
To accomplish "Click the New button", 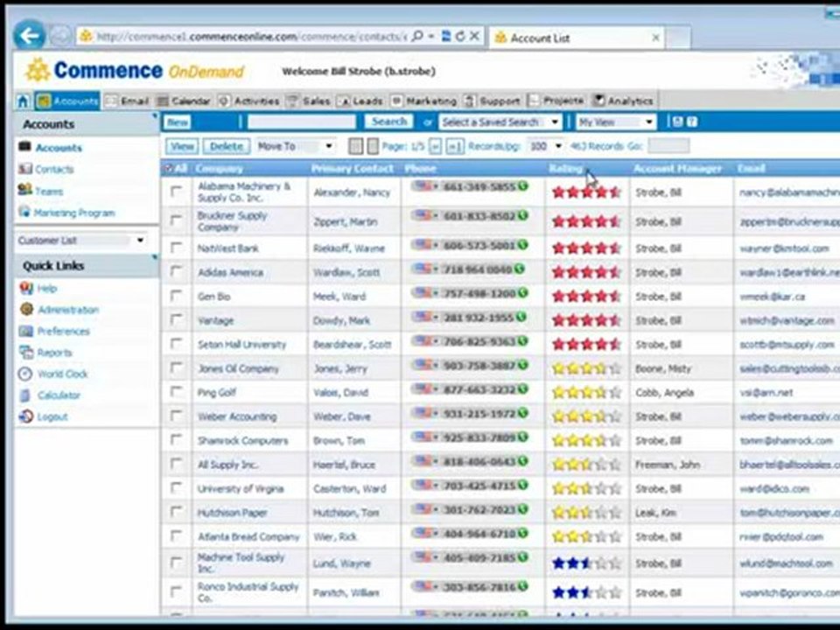I will [178, 122].
